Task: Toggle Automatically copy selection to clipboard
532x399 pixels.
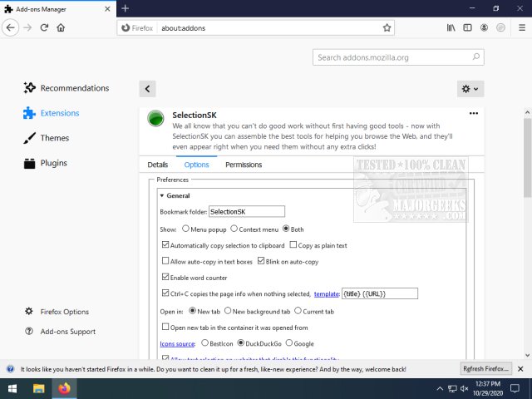Action: click(x=165, y=244)
